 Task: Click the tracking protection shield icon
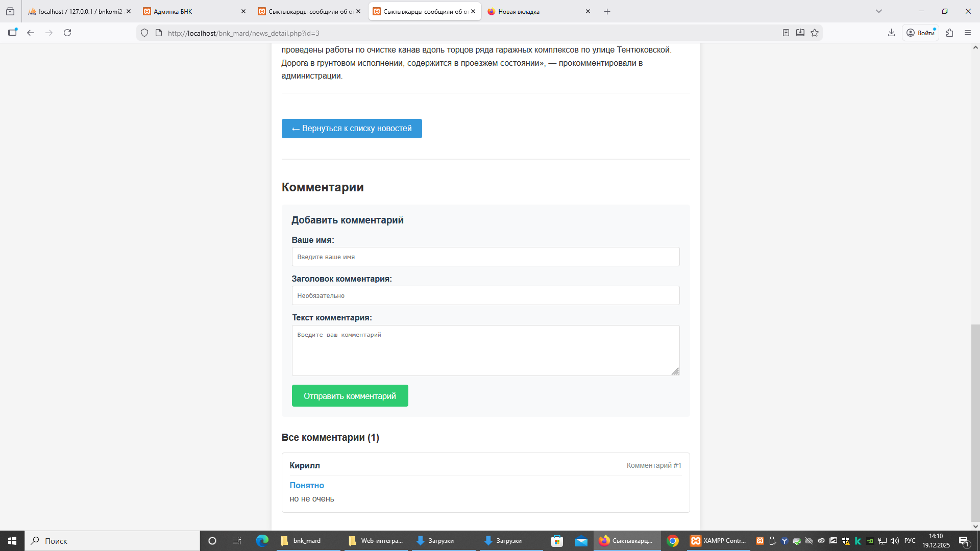[x=144, y=33]
